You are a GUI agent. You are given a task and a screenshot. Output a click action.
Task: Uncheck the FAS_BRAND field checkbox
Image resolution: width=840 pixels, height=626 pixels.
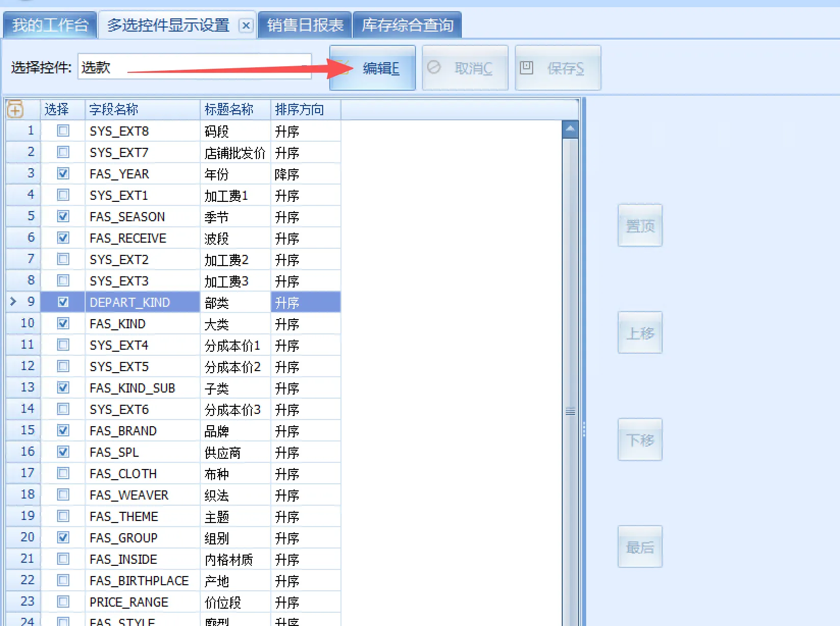tap(63, 430)
